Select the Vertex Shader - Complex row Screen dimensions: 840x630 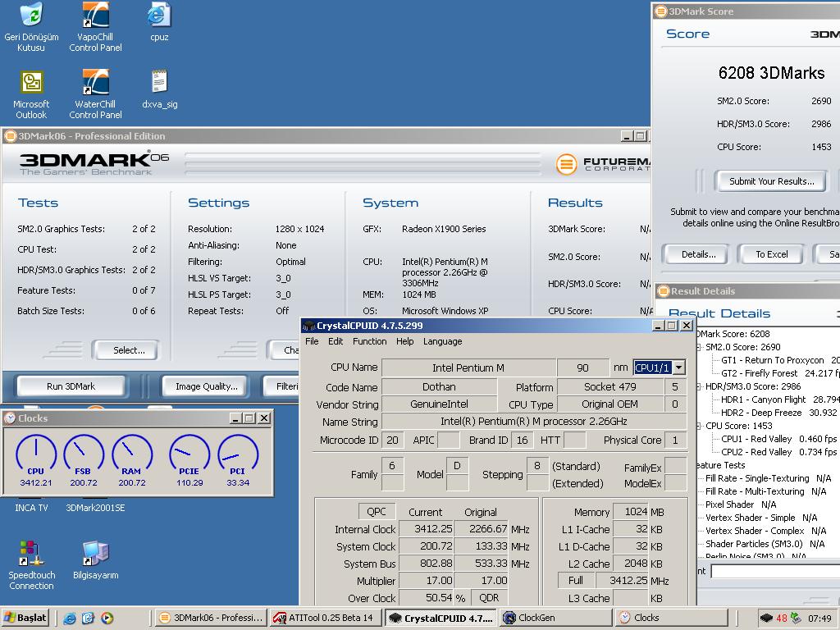point(766,531)
